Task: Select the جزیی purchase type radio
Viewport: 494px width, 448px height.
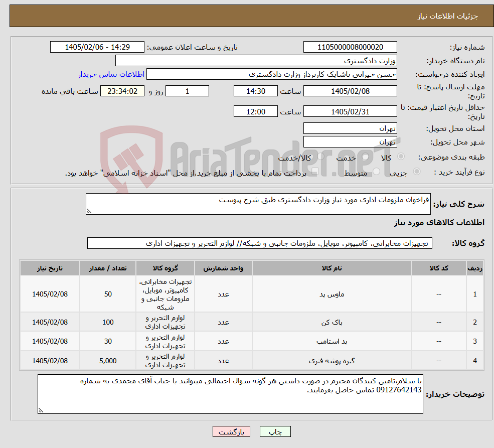Action: (416, 172)
